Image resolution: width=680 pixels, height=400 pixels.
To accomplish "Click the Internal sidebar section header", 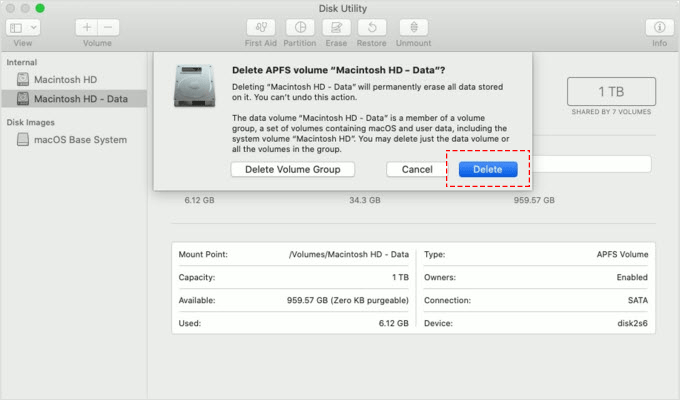I will [22, 62].
